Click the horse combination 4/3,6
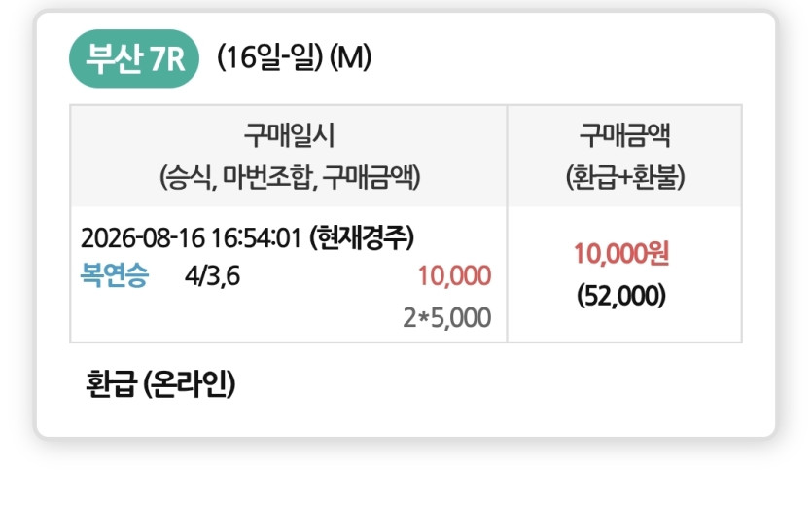Screen dimensions: 812x506 click(x=212, y=275)
